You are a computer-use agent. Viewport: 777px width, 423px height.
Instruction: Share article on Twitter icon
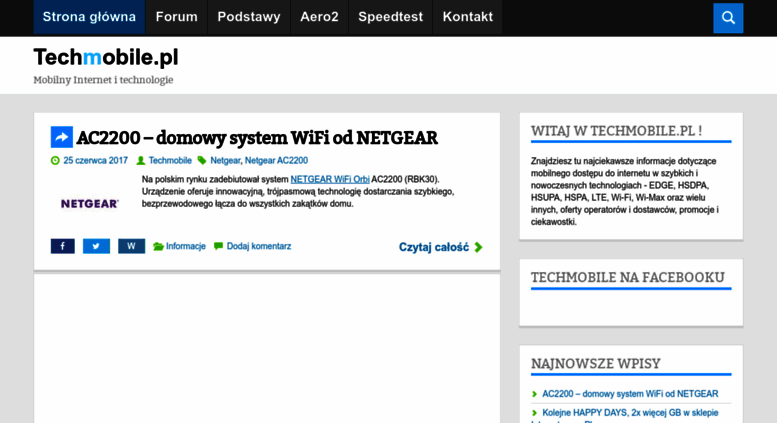pyautogui.click(x=96, y=246)
